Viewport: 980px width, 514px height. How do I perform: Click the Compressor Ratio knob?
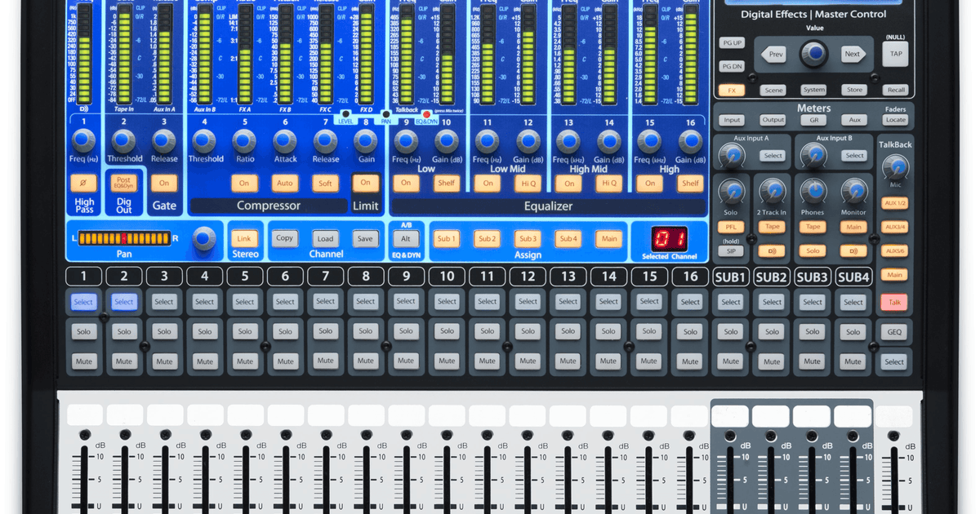[x=245, y=140]
